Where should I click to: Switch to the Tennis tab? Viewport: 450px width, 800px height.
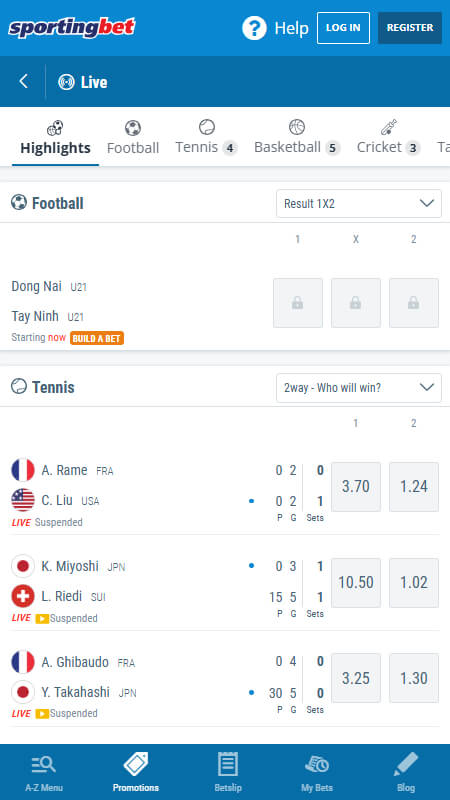(206, 138)
